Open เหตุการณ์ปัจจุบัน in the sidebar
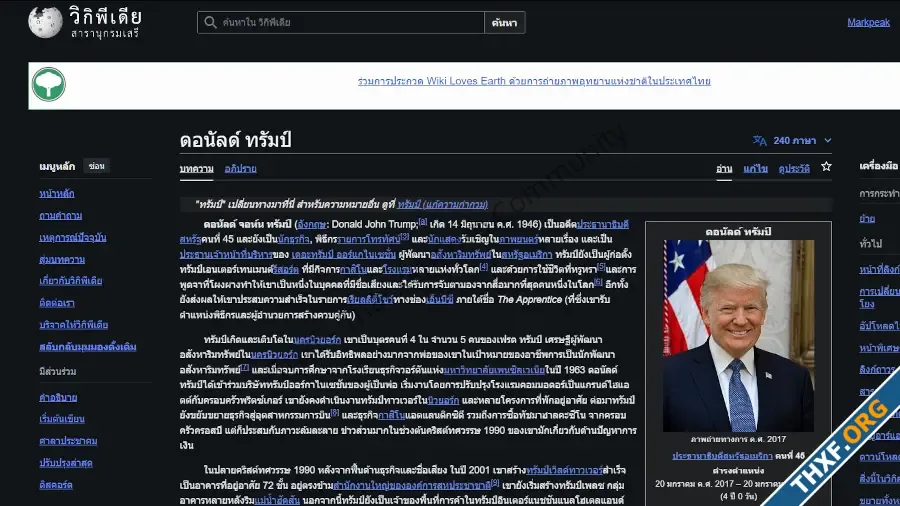The image size is (900, 506). click(72, 238)
